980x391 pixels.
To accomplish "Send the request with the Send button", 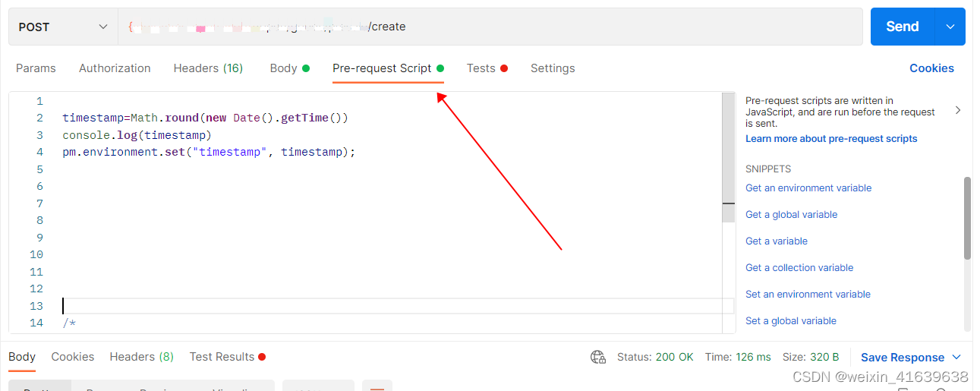I will point(903,27).
